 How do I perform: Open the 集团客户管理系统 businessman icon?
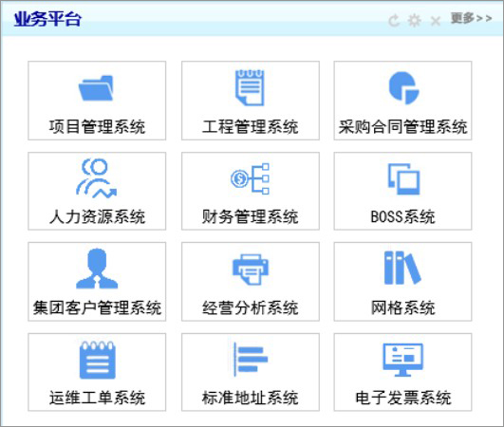pos(97,269)
